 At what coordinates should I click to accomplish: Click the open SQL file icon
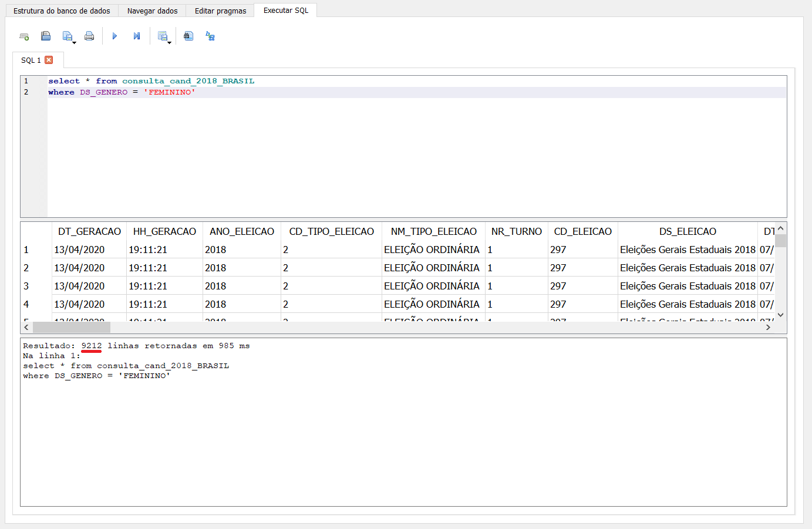click(x=46, y=36)
